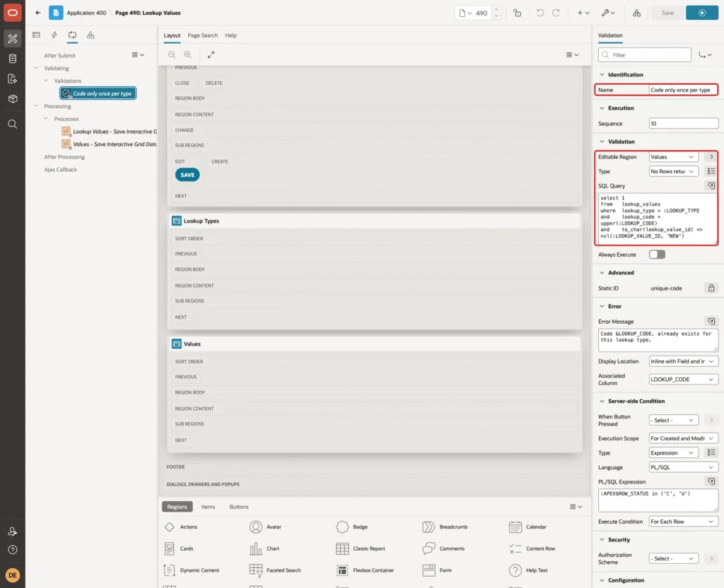
Task: Open Execute Condition For Each Row dropdown
Action: tap(684, 522)
